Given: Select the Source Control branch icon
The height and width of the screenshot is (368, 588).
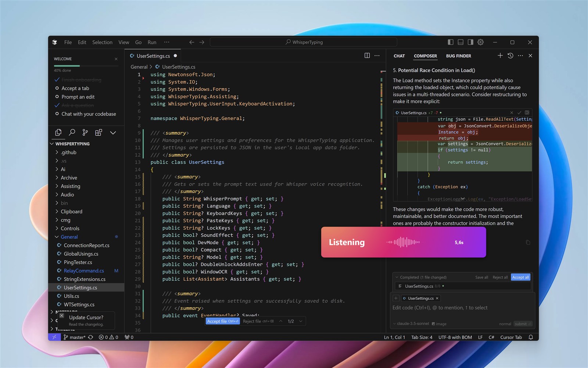Looking at the screenshot, I should coord(85,132).
